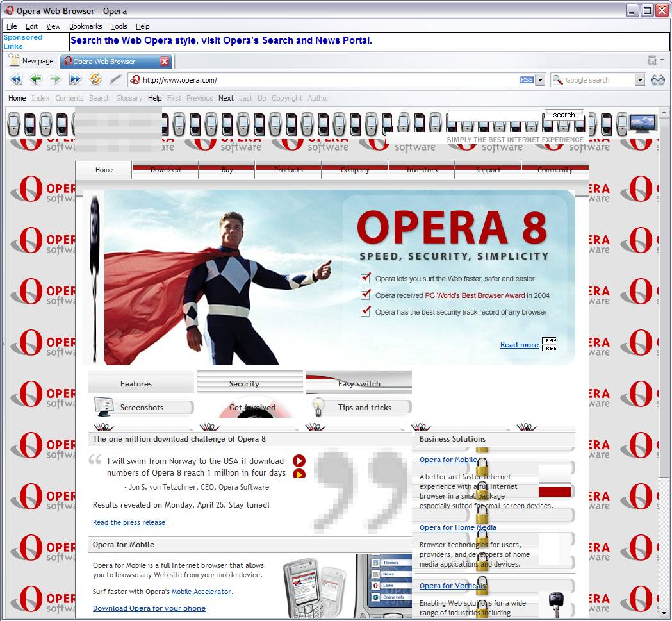Click the scrollbar down arrow
This screenshot has width=672, height=621.
pos(664,613)
